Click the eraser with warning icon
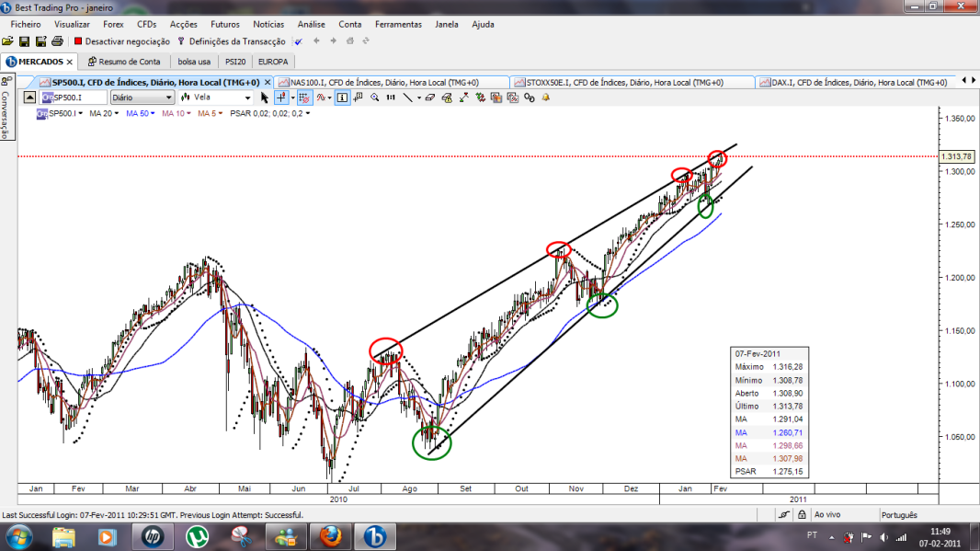The image size is (980, 551). click(447, 98)
